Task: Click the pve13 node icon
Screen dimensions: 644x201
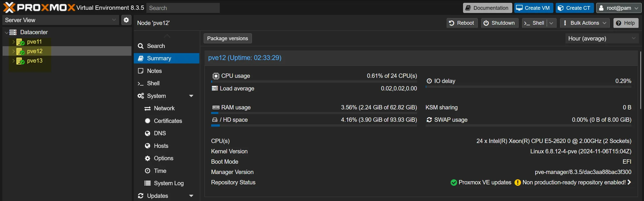Action: [20, 61]
